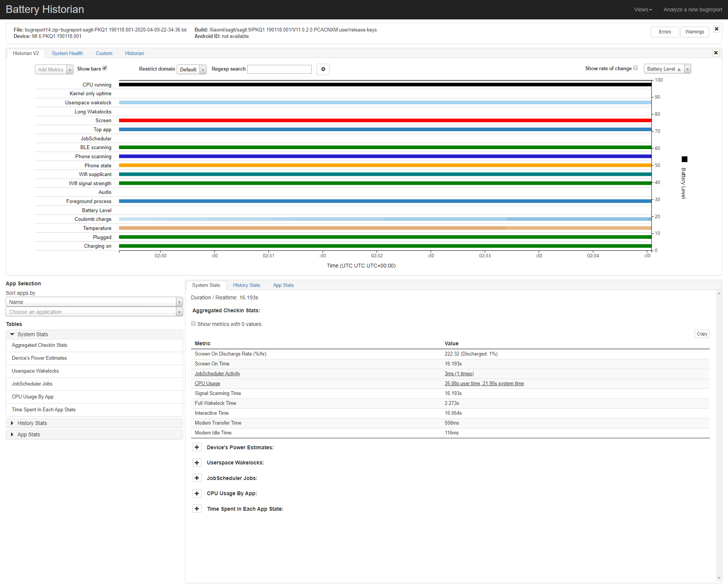Open the Views menu in the header
728x587 pixels.
[x=643, y=9]
